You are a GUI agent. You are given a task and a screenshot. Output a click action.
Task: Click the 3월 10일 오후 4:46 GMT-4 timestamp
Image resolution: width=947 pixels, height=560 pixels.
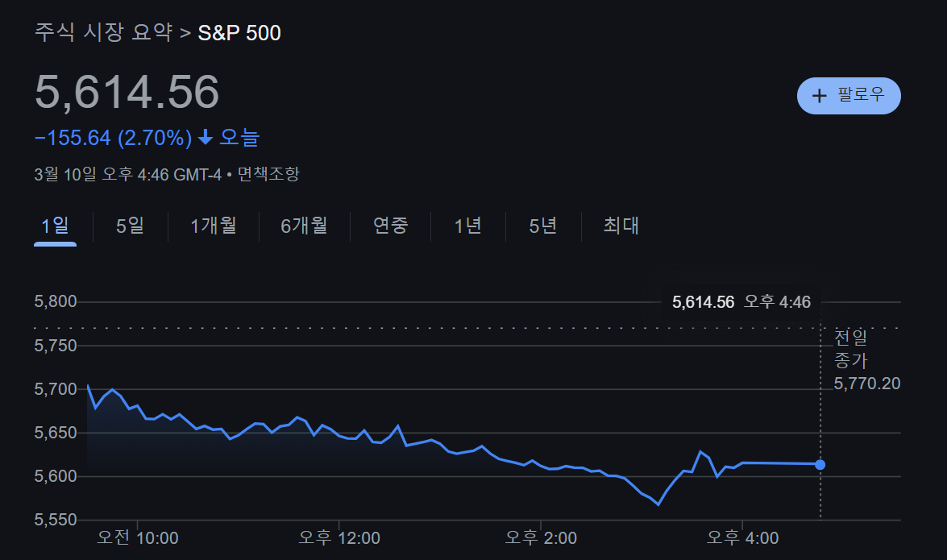pyautogui.click(x=128, y=175)
